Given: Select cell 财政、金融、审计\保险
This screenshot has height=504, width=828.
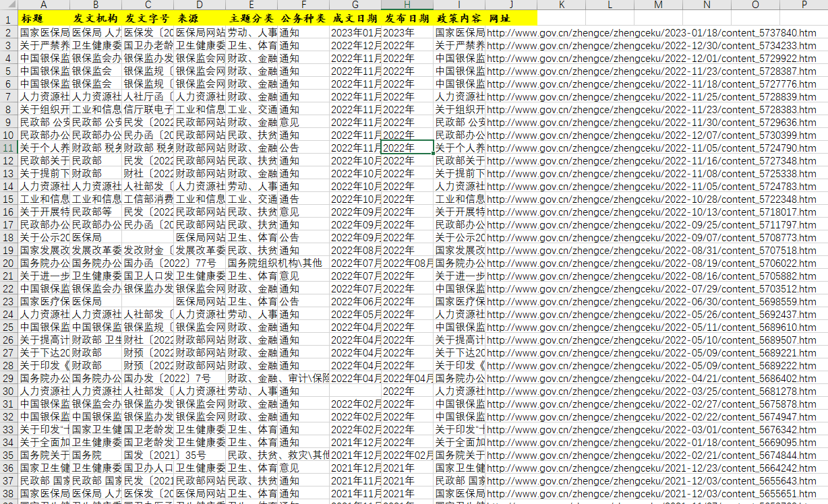Looking at the screenshot, I should point(252,378).
